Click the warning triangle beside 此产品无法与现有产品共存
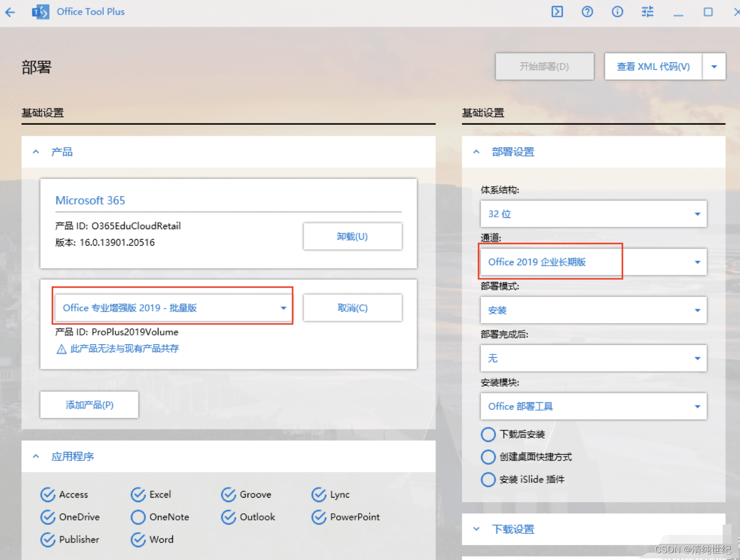 coord(61,348)
